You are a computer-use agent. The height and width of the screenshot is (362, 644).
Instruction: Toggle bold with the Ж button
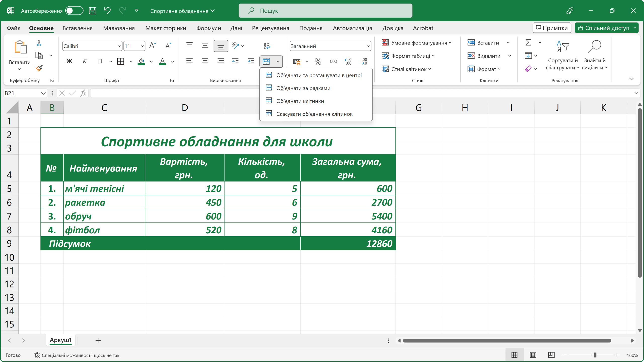pos(69,61)
